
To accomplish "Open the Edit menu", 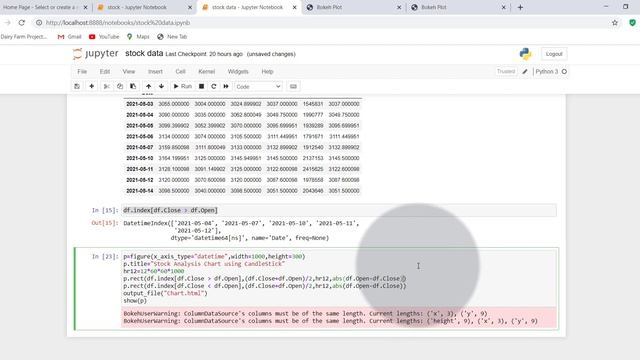I will point(105,71).
